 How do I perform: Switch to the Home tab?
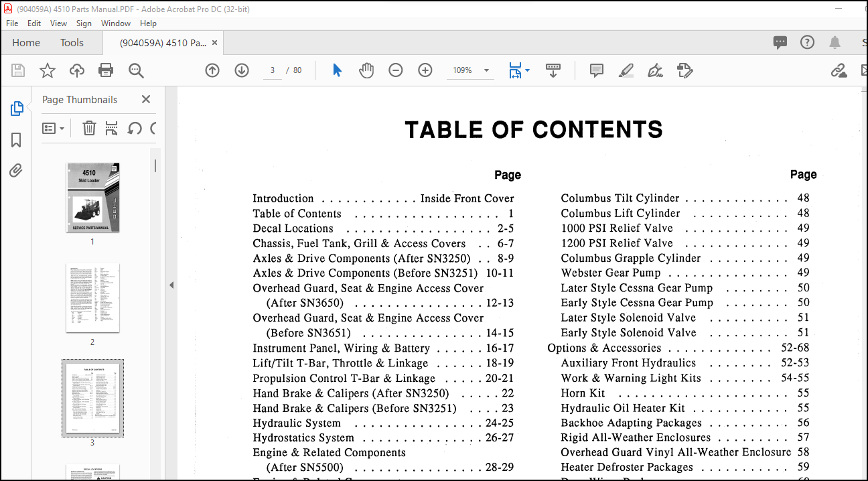click(26, 43)
